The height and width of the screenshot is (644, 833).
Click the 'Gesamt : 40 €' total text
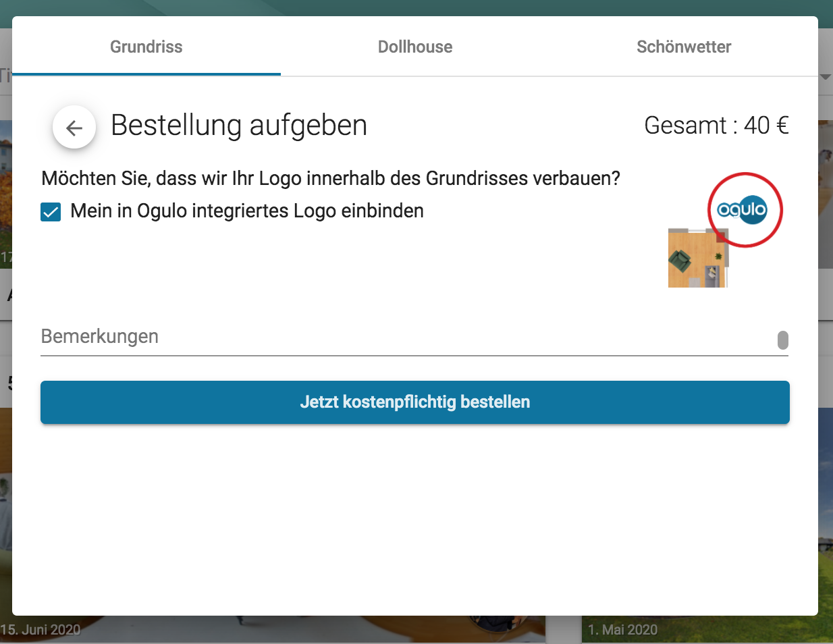pyautogui.click(x=716, y=126)
